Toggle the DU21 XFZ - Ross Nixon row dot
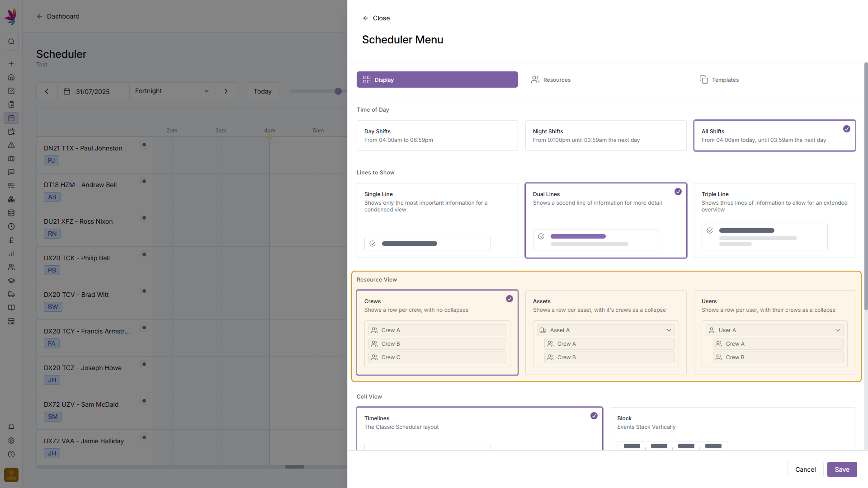The image size is (868, 488). coord(144,218)
